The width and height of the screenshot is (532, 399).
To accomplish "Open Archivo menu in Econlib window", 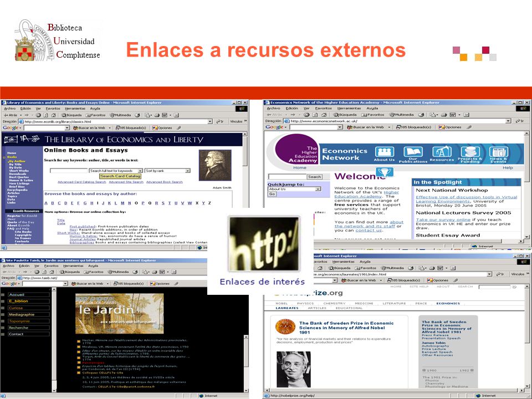I will coord(10,109).
